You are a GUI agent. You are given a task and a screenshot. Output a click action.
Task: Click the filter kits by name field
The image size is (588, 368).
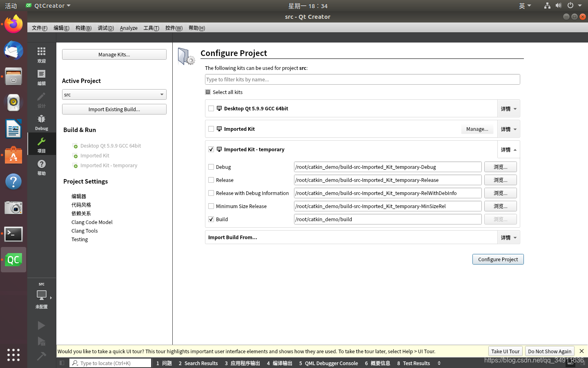(x=363, y=79)
